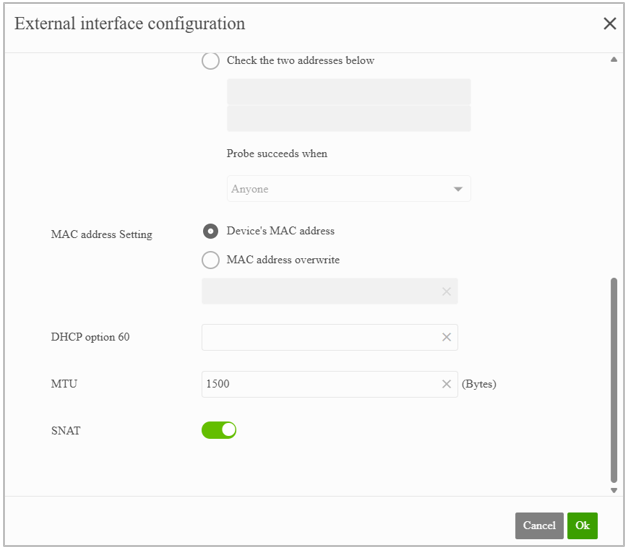This screenshot has height=553, width=629.
Task: Click the vertical scrollbar thumb
Action: [x=614, y=380]
